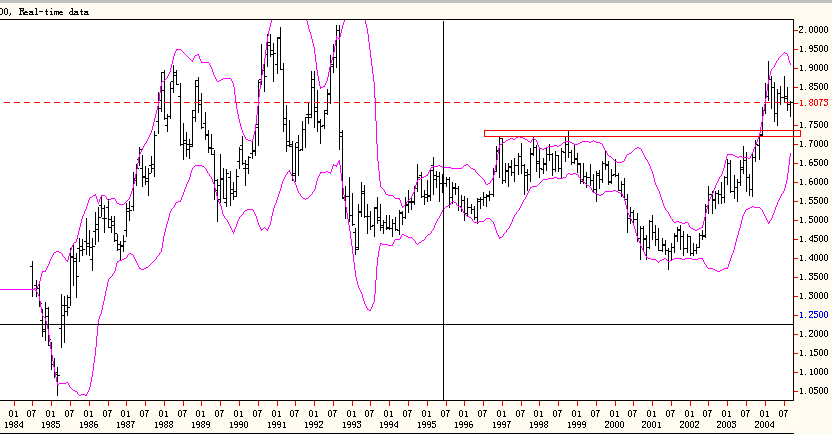Select the red dashed 1.8073 price line
The width and height of the screenshot is (832, 434).
397,102
